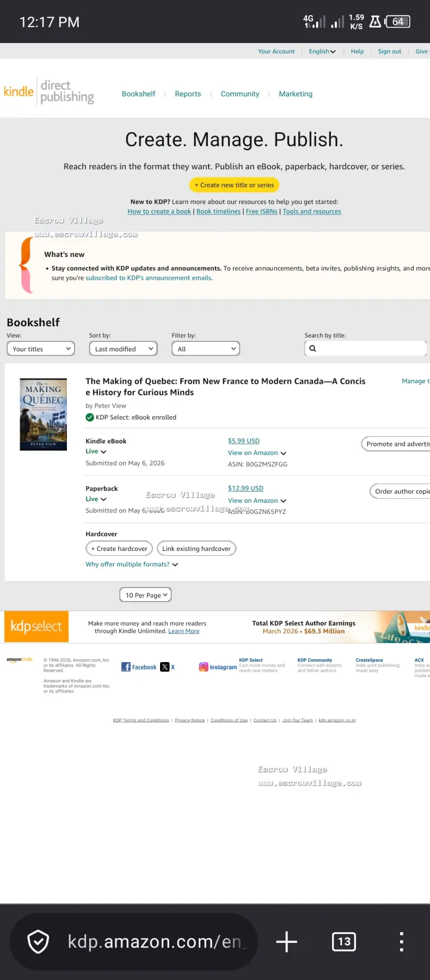This screenshot has width=430, height=980.
Task: Open 'Privacy Notice' footer link
Action: point(190,720)
